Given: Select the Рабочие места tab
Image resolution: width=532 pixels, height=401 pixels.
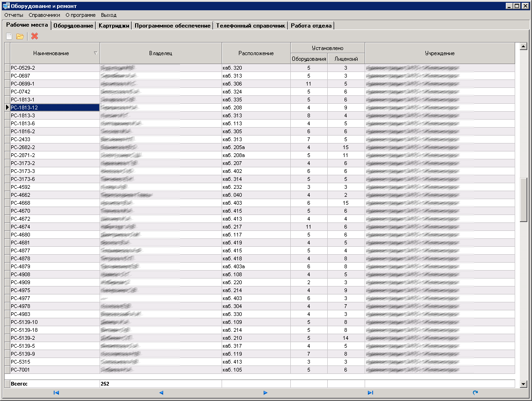Looking at the screenshot, I should coord(27,25).
